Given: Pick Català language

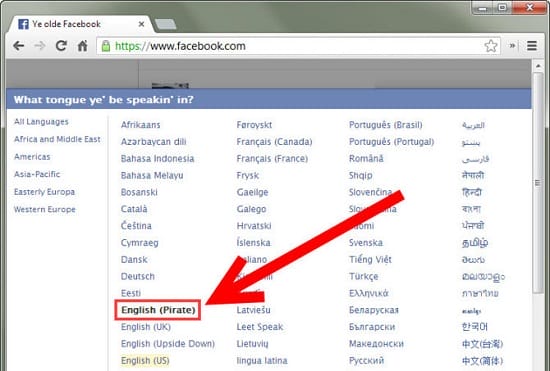Looking at the screenshot, I should click(134, 209).
